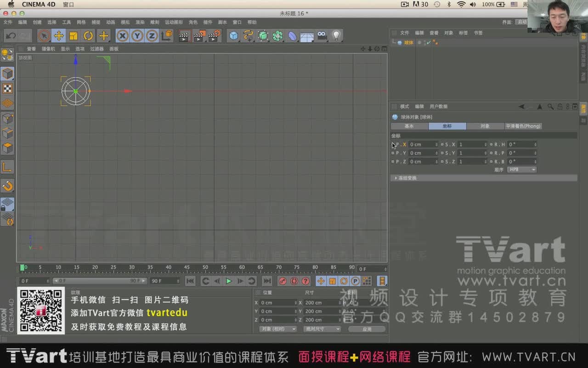Image resolution: width=588 pixels, height=368 pixels.
Task: Add a Camera object icon
Action: click(x=322, y=35)
